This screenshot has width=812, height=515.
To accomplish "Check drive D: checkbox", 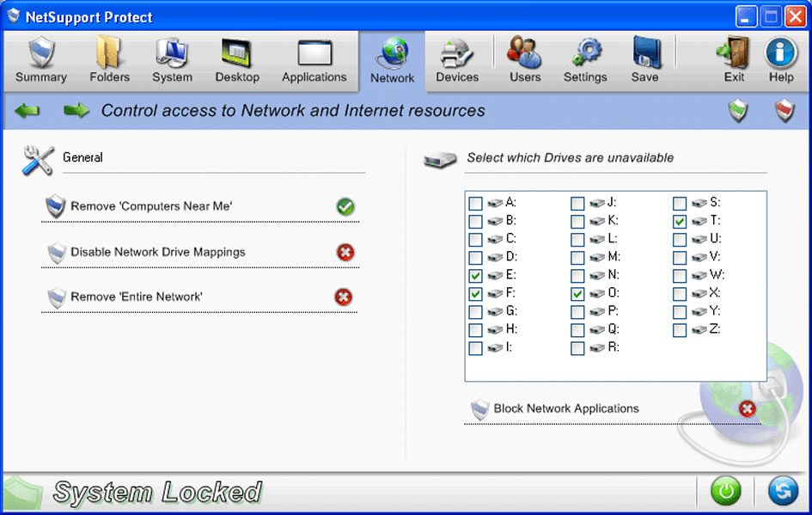I will click(475, 258).
